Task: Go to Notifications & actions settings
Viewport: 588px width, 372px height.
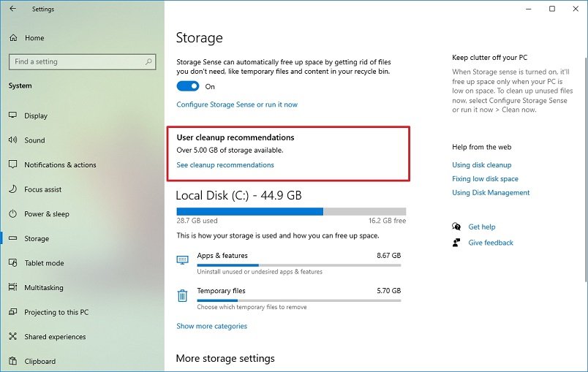Action: tap(60, 165)
